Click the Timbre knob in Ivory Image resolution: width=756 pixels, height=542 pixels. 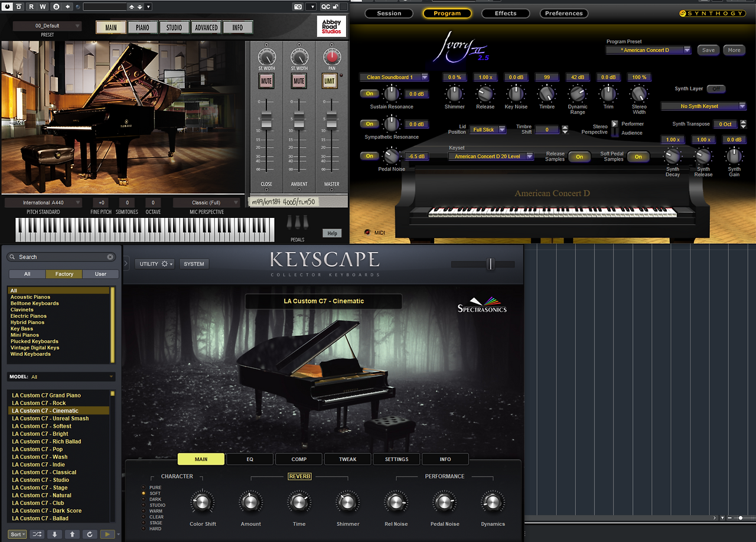point(547,94)
